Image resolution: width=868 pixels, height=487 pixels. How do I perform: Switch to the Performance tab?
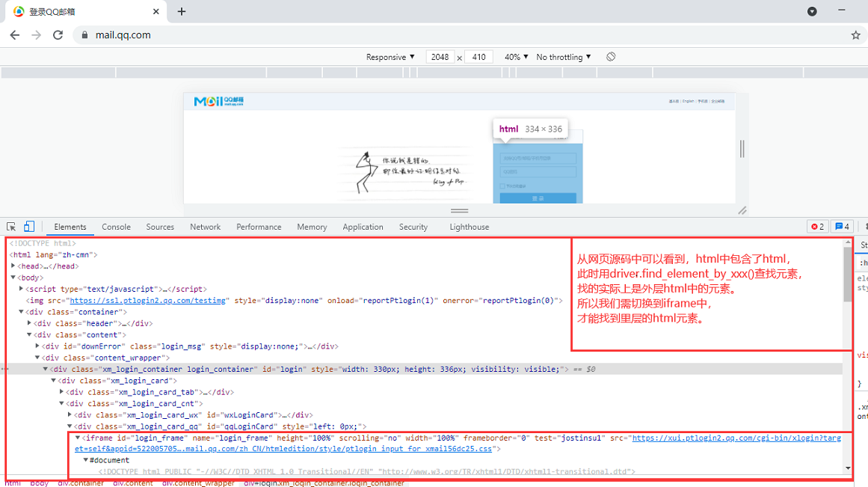259,227
